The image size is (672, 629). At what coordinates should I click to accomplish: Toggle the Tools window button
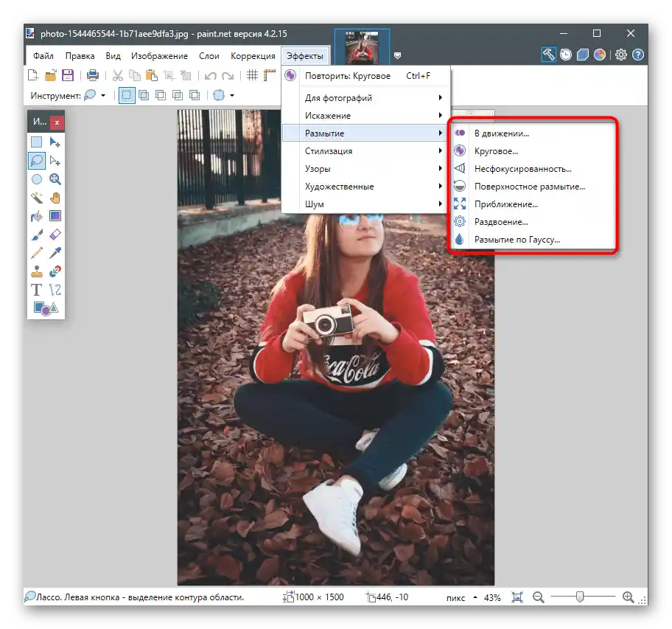(x=549, y=55)
